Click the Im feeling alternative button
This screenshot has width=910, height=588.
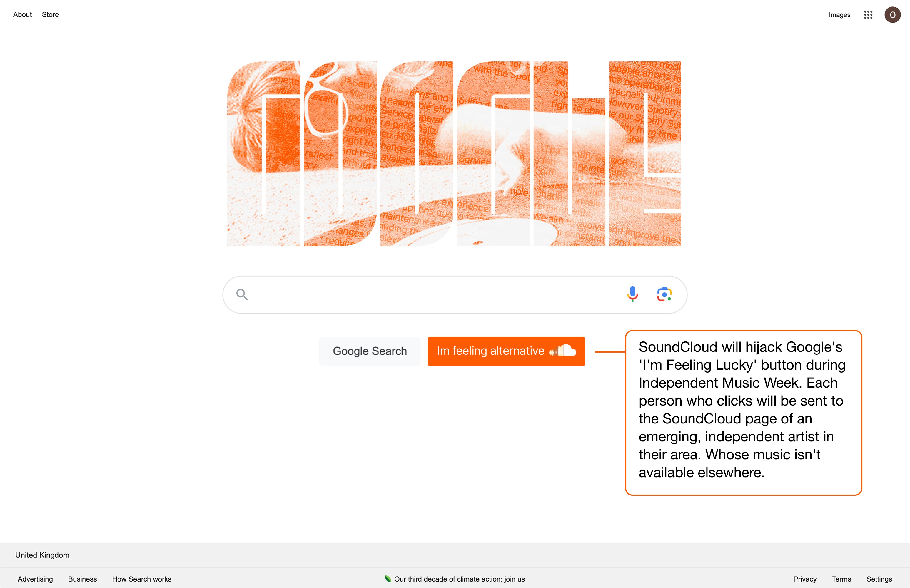[506, 351]
